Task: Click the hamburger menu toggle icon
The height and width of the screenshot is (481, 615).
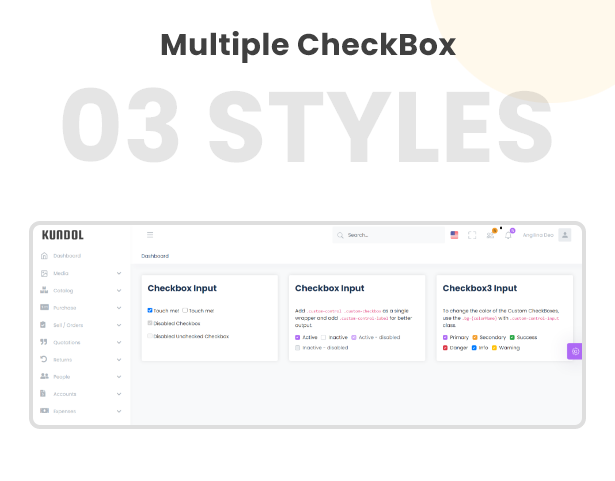Action: click(150, 235)
